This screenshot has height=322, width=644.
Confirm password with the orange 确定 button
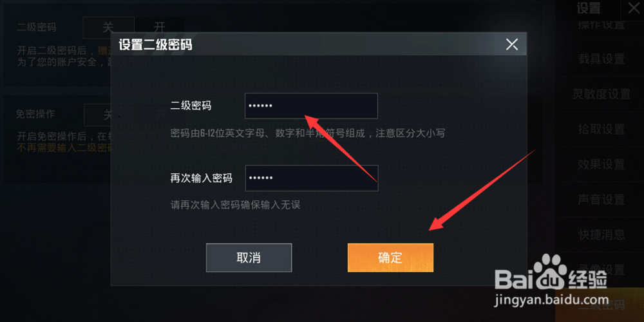coord(390,258)
